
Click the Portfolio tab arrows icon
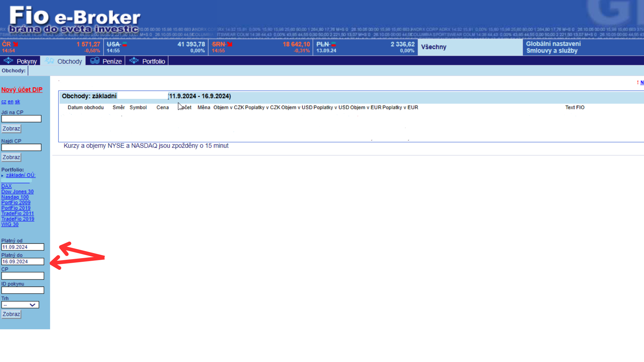pyautogui.click(x=134, y=61)
